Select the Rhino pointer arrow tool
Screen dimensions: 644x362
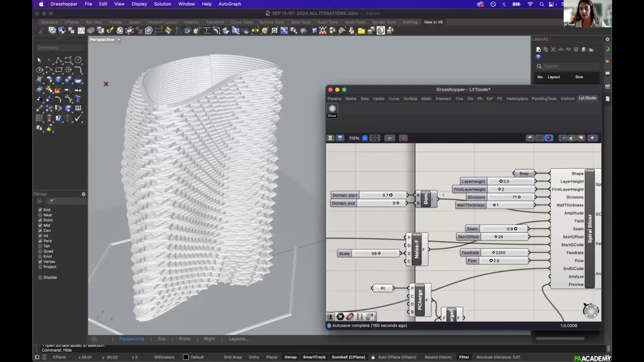tap(39, 60)
